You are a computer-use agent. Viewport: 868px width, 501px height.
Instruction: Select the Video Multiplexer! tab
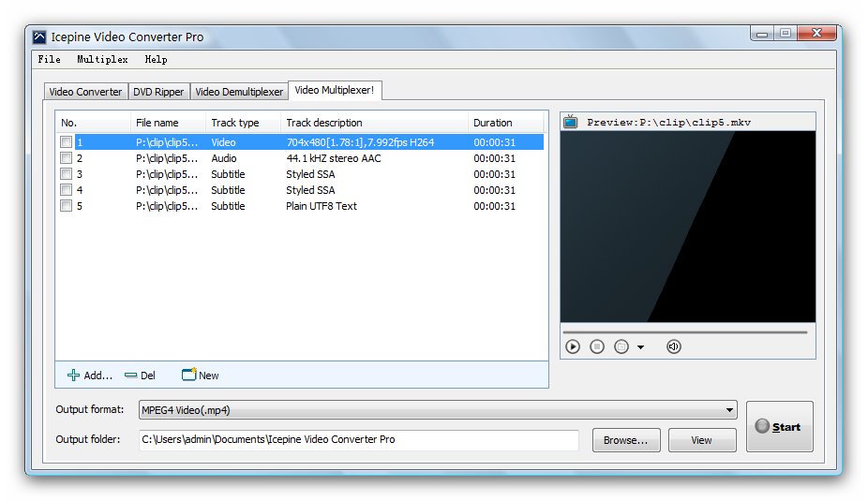pyautogui.click(x=335, y=90)
